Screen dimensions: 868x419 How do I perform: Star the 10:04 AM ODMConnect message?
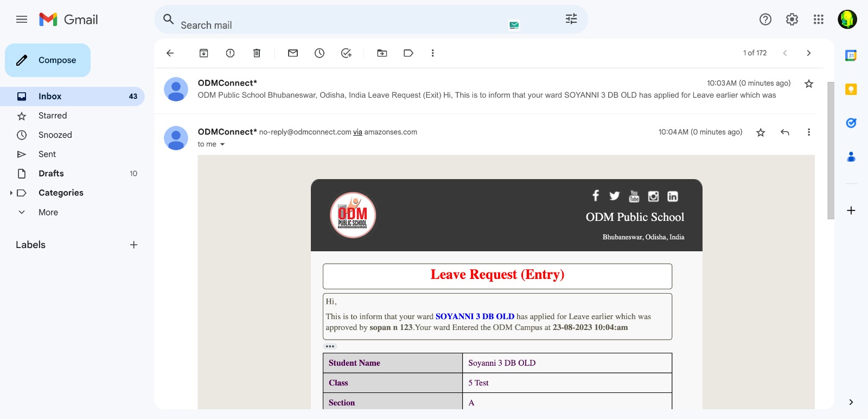tap(761, 132)
